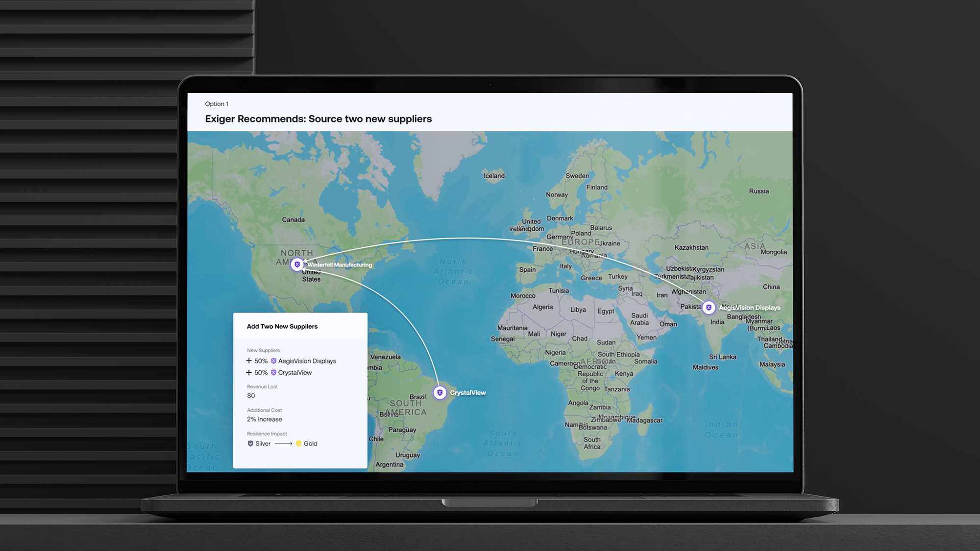The image size is (980, 551).
Task: Click the 2% Increase additional cost value
Action: coord(265,419)
